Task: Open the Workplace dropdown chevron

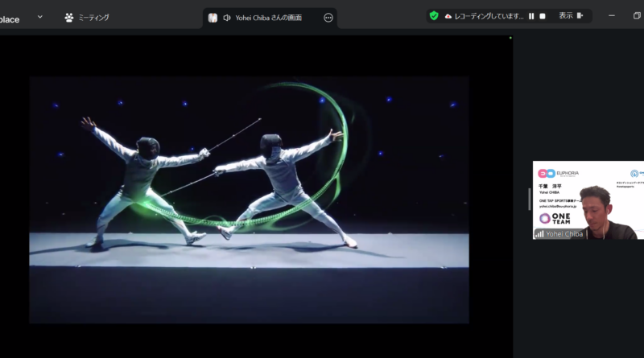Action: point(40,17)
